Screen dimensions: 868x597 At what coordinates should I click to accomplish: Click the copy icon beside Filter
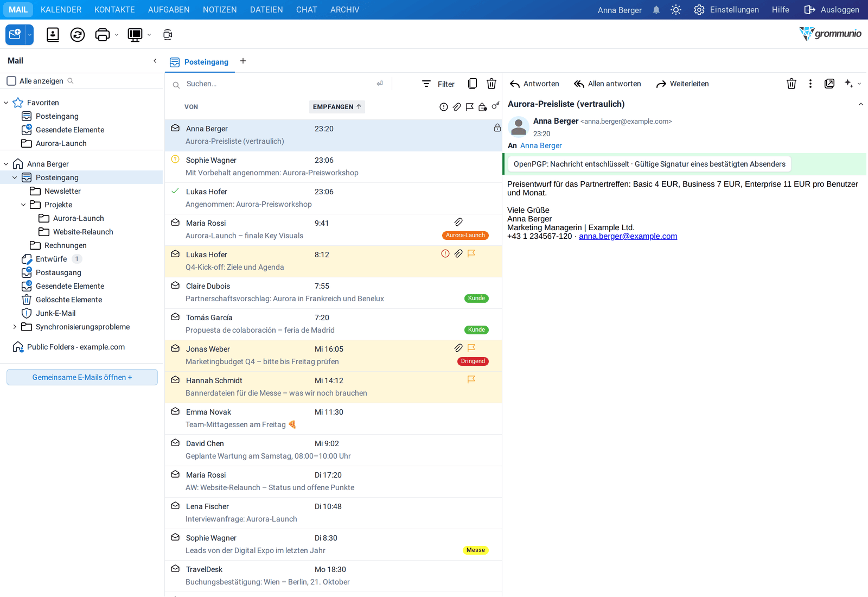coord(473,84)
